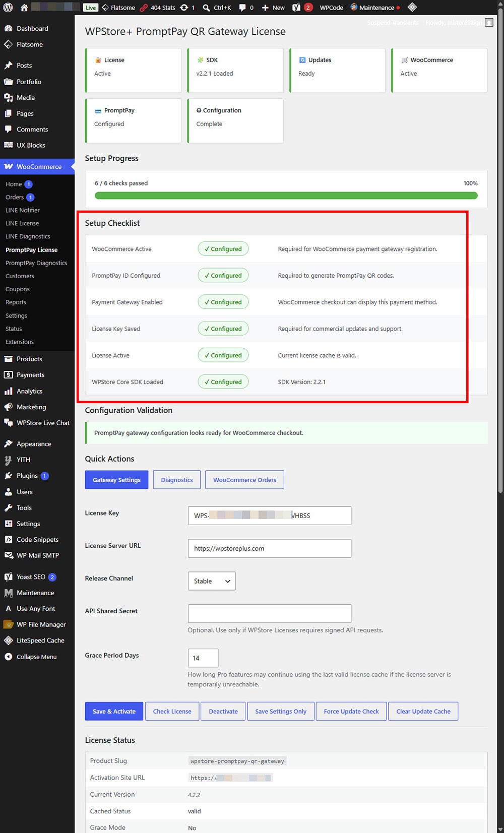
Task: Open Reports submenu item
Action: click(x=16, y=302)
